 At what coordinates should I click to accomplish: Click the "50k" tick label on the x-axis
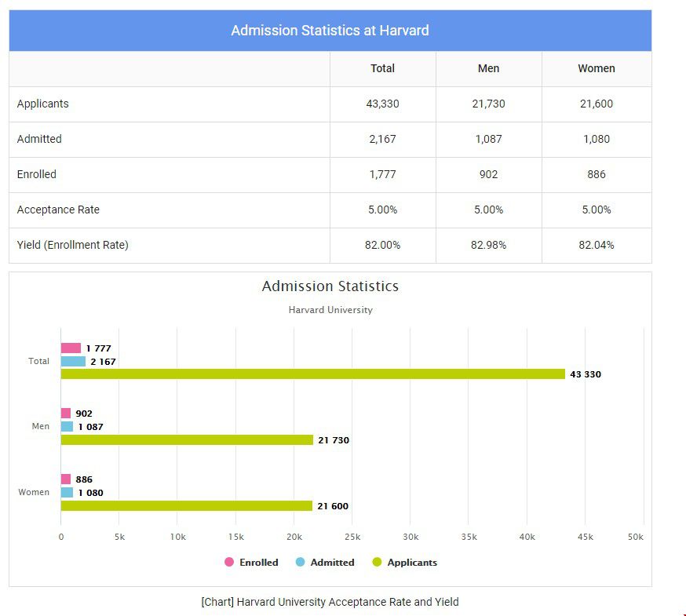click(x=635, y=537)
